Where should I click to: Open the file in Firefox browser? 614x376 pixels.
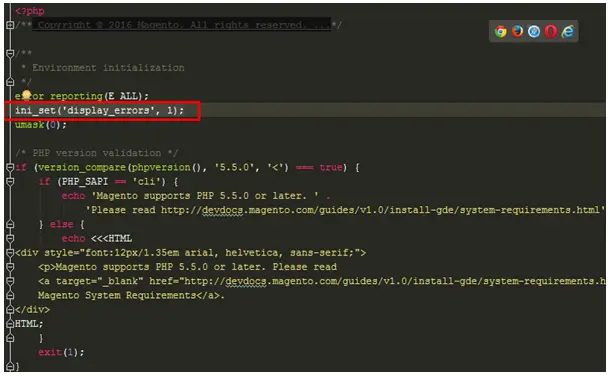point(517,31)
